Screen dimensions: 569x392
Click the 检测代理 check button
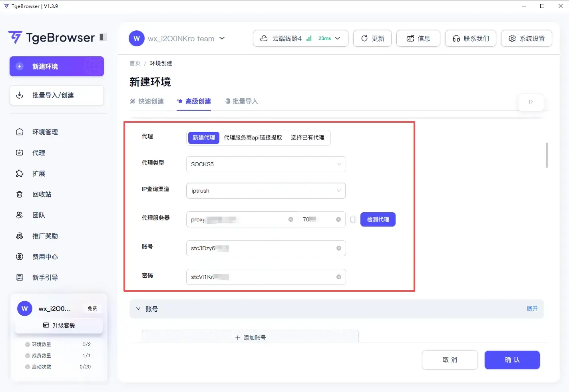click(378, 219)
